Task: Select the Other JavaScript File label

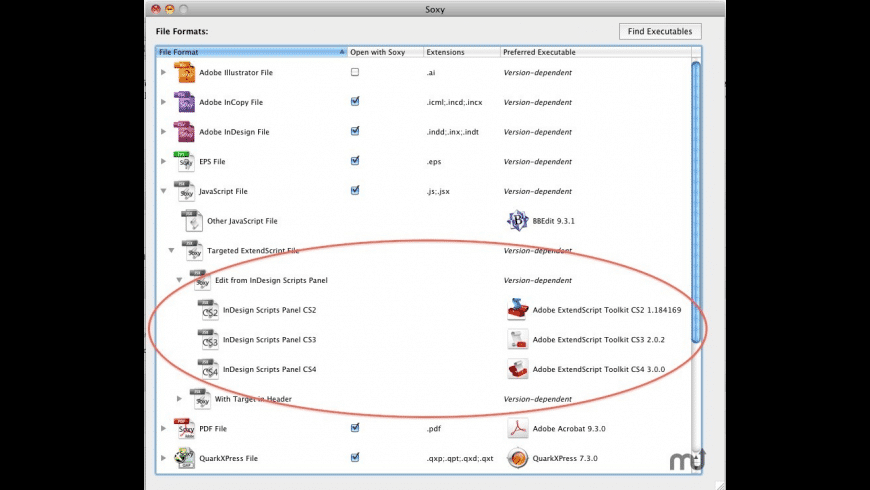Action: pos(242,221)
